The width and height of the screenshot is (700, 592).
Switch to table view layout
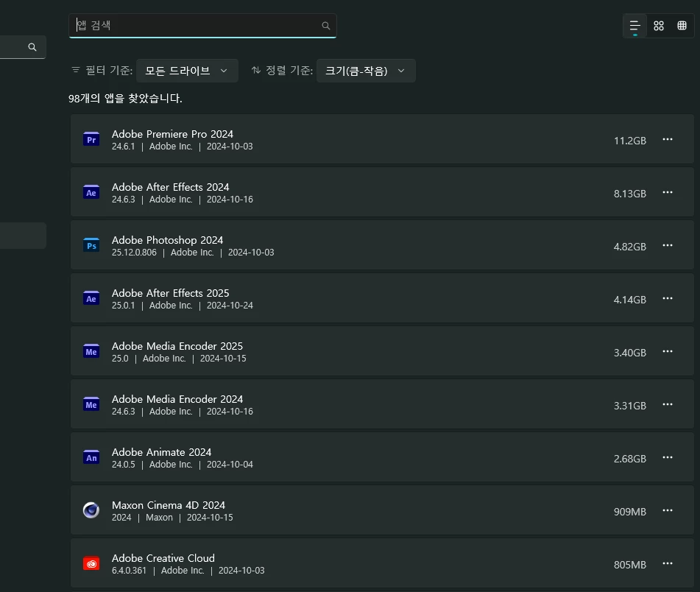coord(682,26)
